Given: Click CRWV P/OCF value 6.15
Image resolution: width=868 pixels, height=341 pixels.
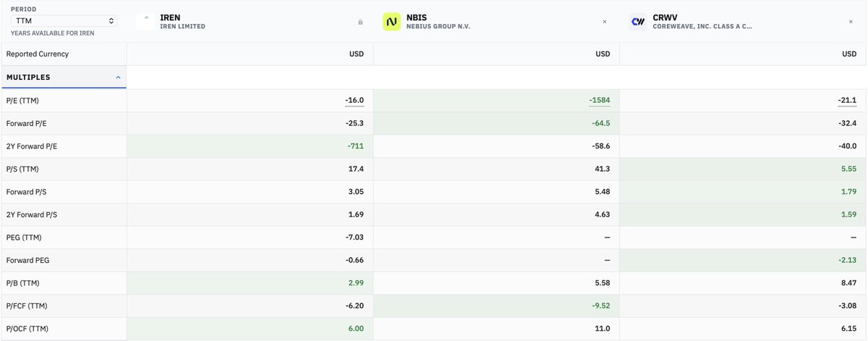Looking at the screenshot, I should [x=848, y=330].
